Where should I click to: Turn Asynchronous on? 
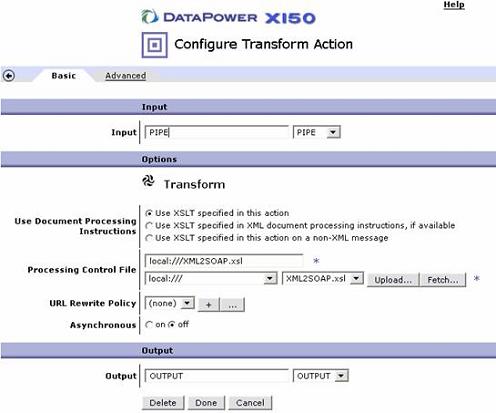point(149,324)
